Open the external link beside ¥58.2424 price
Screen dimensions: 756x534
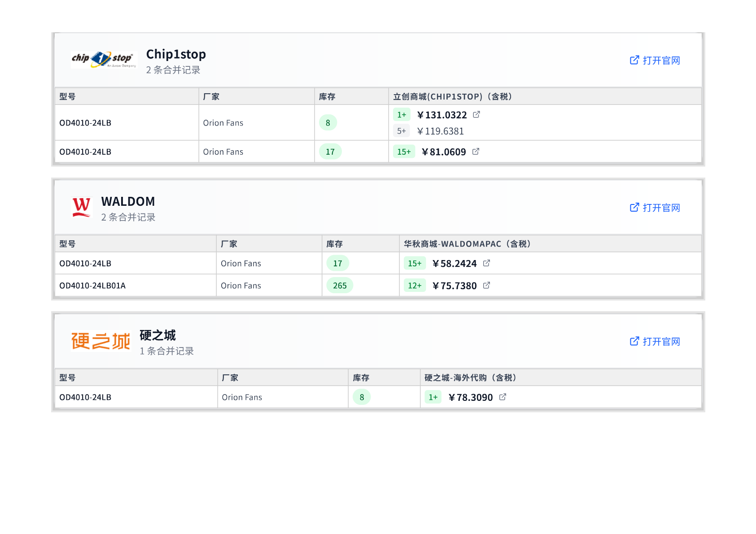coord(486,263)
